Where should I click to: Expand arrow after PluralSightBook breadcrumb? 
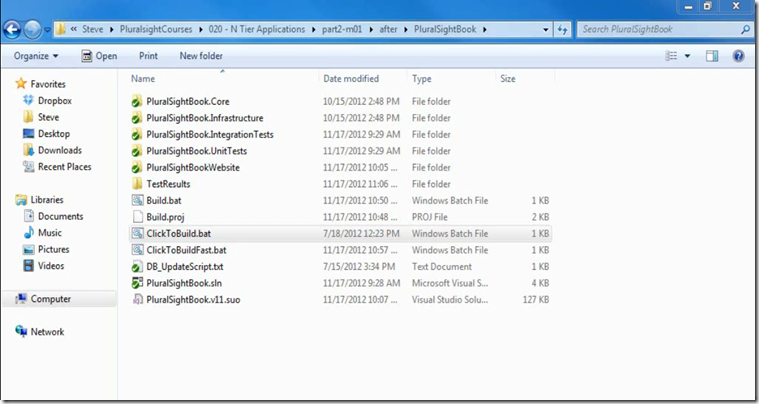(485, 30)
